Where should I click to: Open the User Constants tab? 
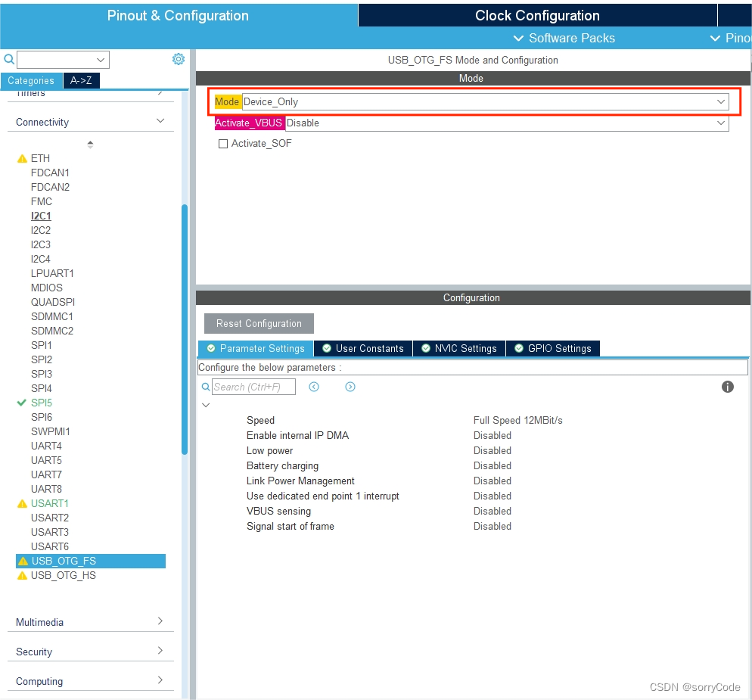(363, 348)
